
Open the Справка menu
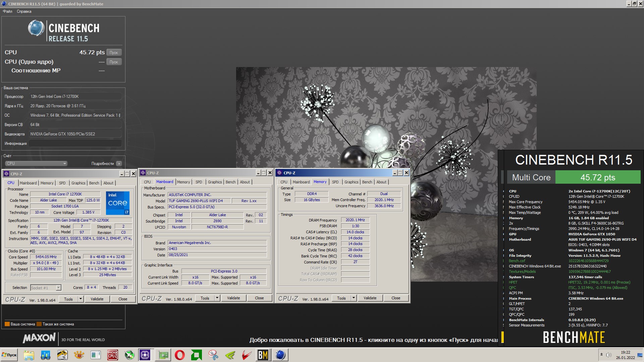[24, 11]
